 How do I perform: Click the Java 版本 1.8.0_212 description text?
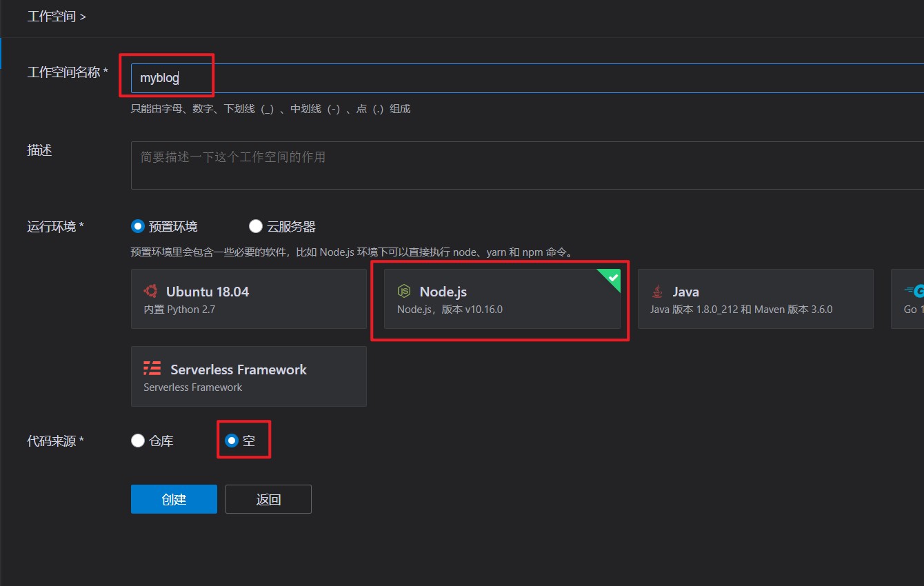(x=741, y=310)
